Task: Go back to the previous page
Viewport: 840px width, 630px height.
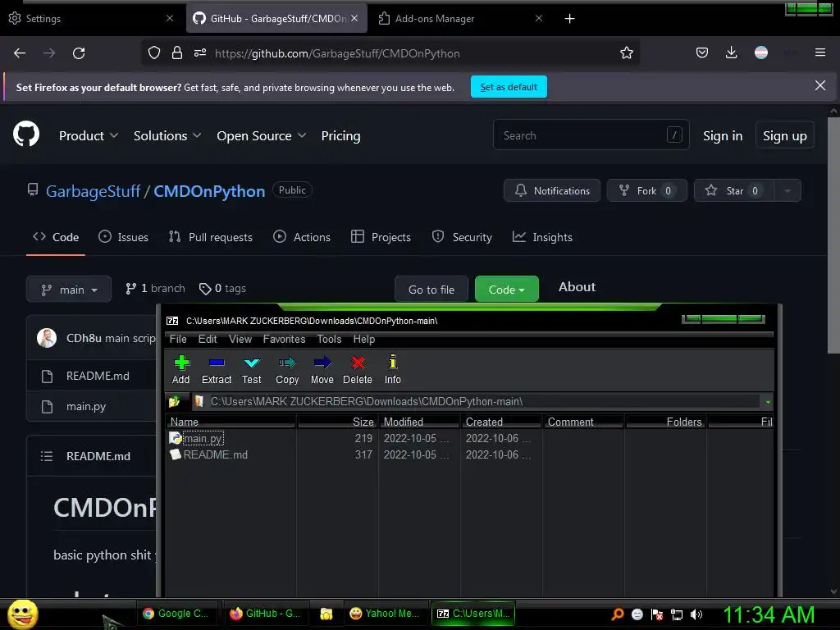Action: coord(20,53)
